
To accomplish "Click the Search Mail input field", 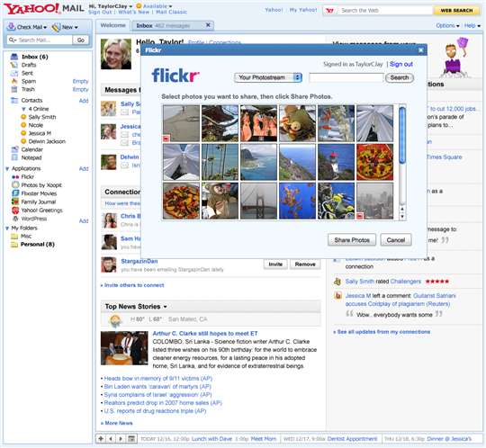I will tap(40, 40).
